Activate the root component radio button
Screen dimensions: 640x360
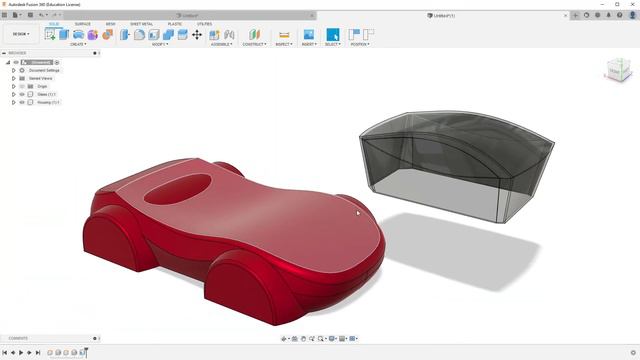tap(57, 62)
